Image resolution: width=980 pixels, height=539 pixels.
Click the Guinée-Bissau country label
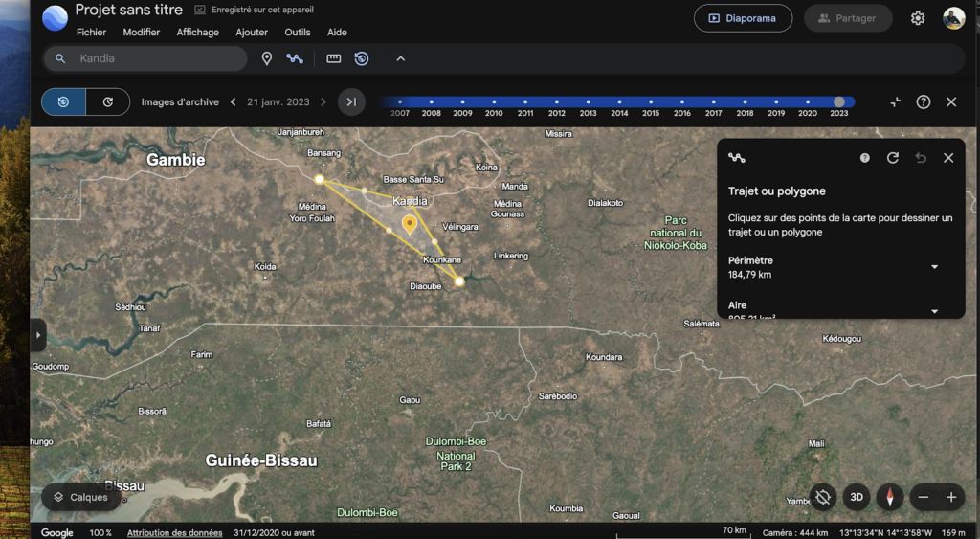point(261,460)
